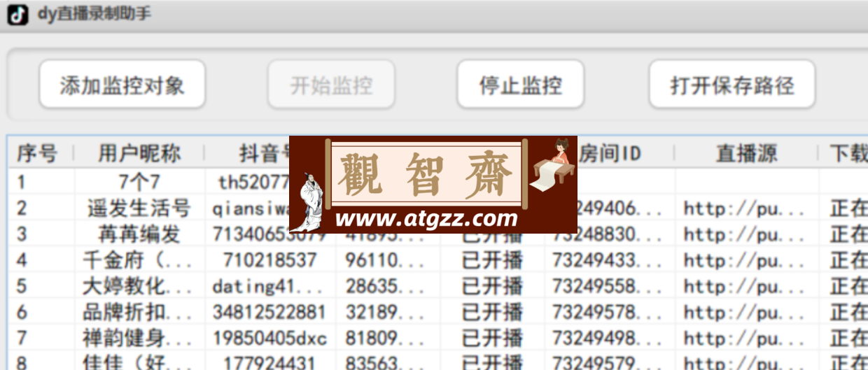Select nickname cell 苒苒编发

(x=139, y=234)
